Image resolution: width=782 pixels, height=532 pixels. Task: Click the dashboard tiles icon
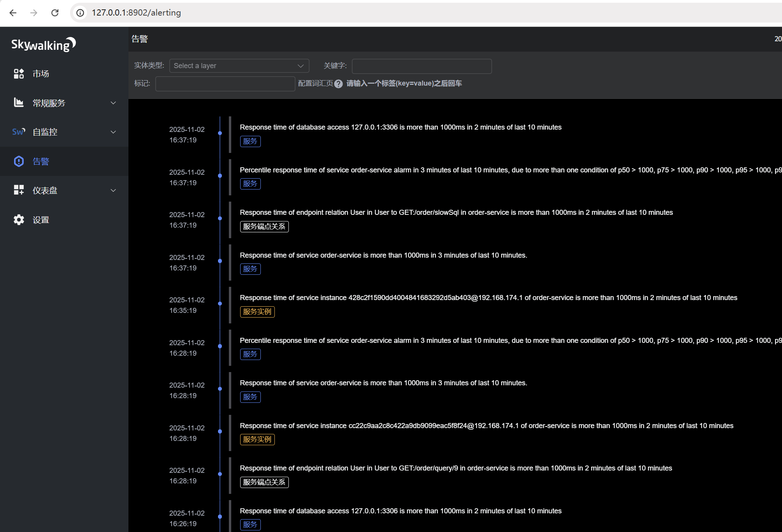coord(19,190)
